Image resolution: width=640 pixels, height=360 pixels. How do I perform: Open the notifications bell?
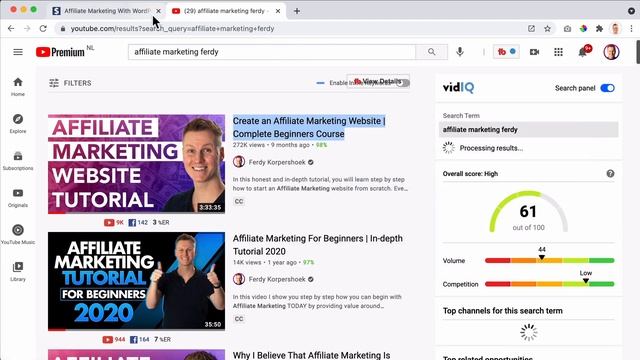583,52
